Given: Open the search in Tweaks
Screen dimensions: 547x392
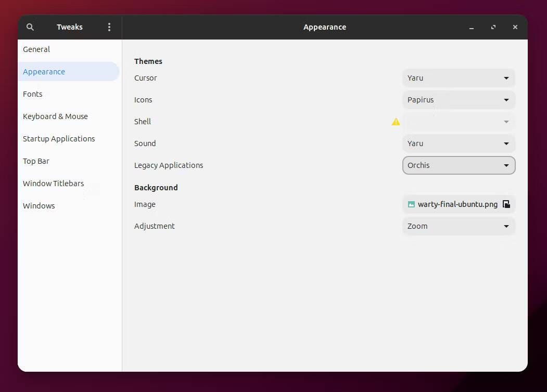Looking at the screenshot, I should tap(30, 27).
